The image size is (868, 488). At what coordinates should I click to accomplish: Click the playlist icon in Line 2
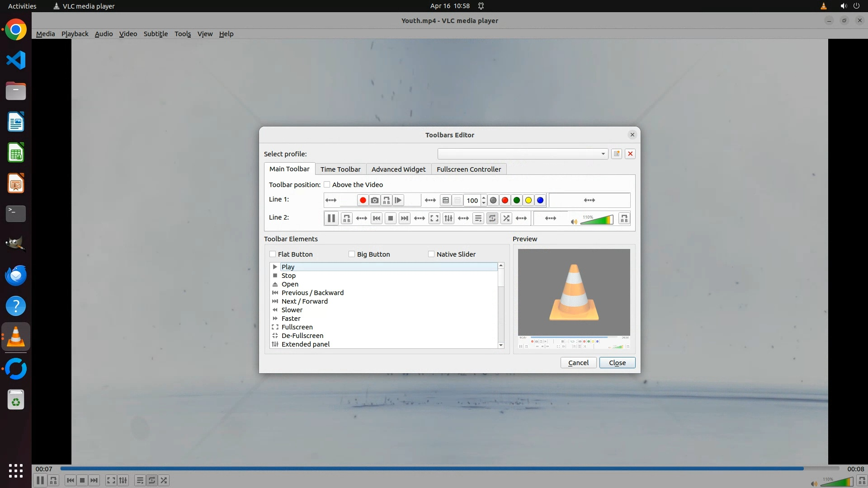(x=478, y=218)
